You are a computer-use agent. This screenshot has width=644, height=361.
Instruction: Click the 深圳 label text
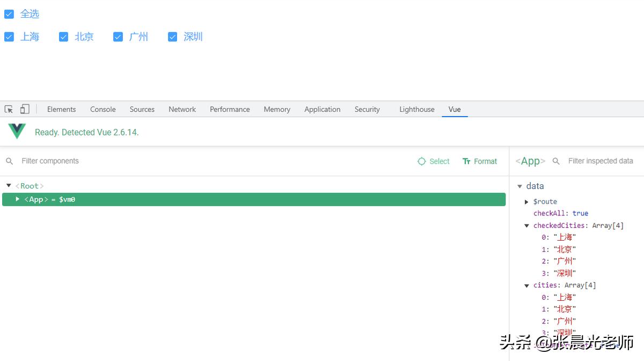(193, 37)
